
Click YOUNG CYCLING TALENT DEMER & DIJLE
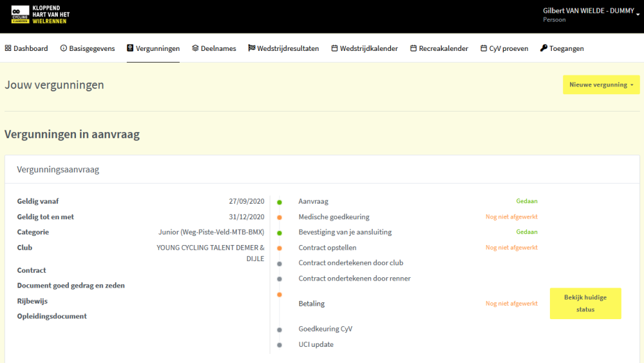coord(211,253)
